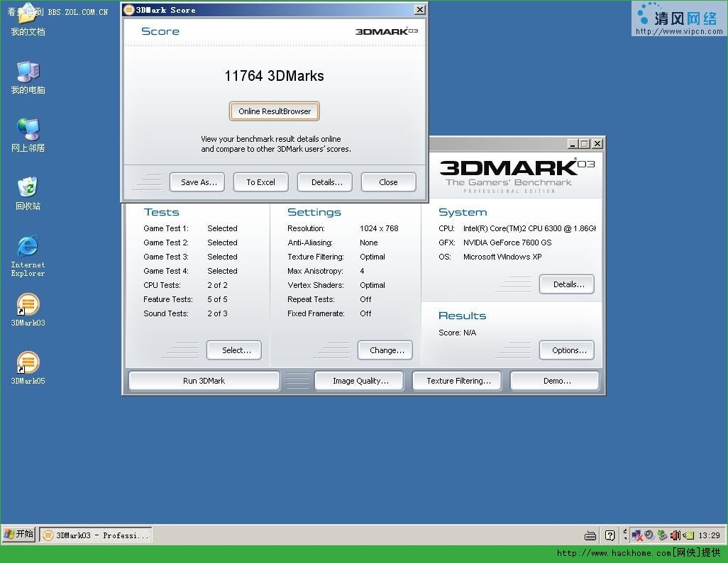Click the language bar help icon

(610, 535)
